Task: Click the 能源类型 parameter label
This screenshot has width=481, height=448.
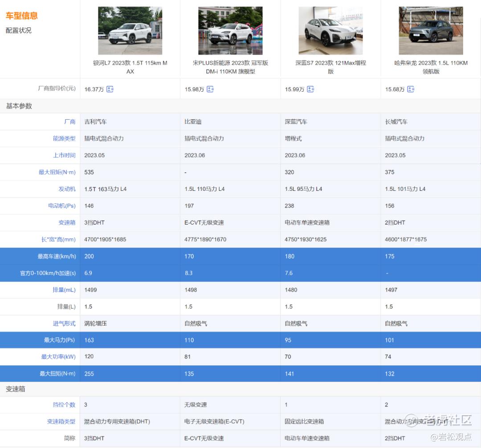Action: tap(64, 138)
